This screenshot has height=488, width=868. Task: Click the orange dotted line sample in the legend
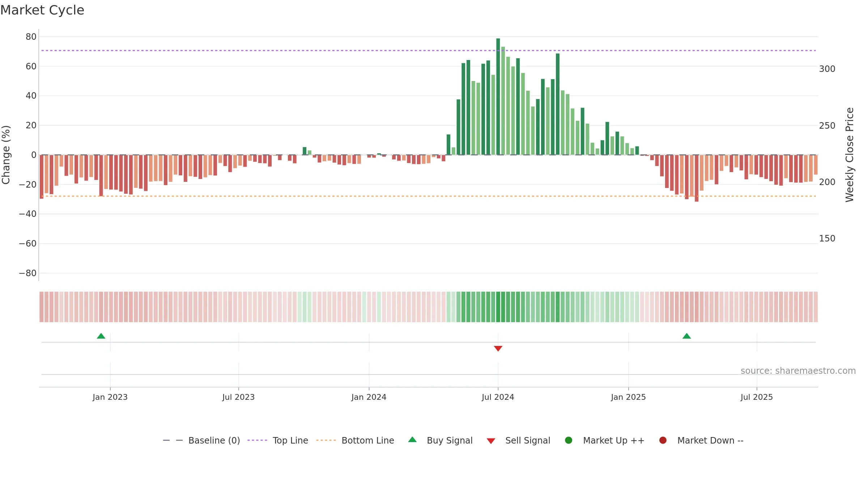(326, 440)
